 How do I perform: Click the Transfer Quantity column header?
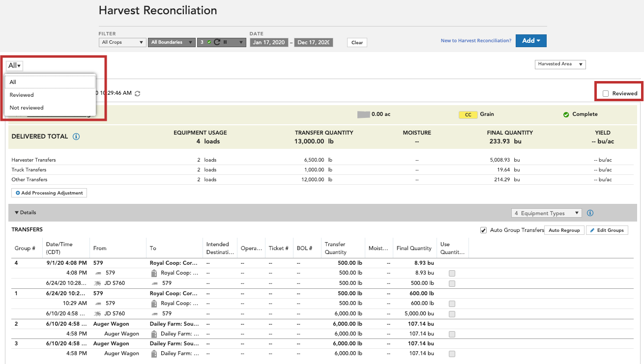[335, 248]
